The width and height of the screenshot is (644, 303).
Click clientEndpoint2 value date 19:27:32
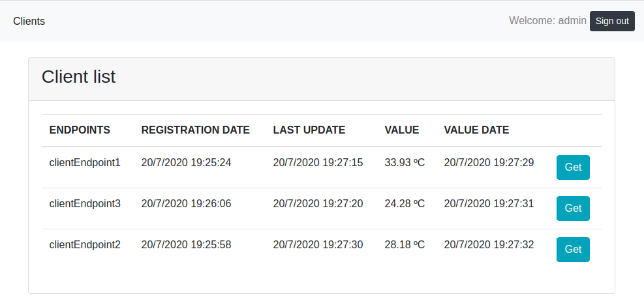[x=489, y=244]
